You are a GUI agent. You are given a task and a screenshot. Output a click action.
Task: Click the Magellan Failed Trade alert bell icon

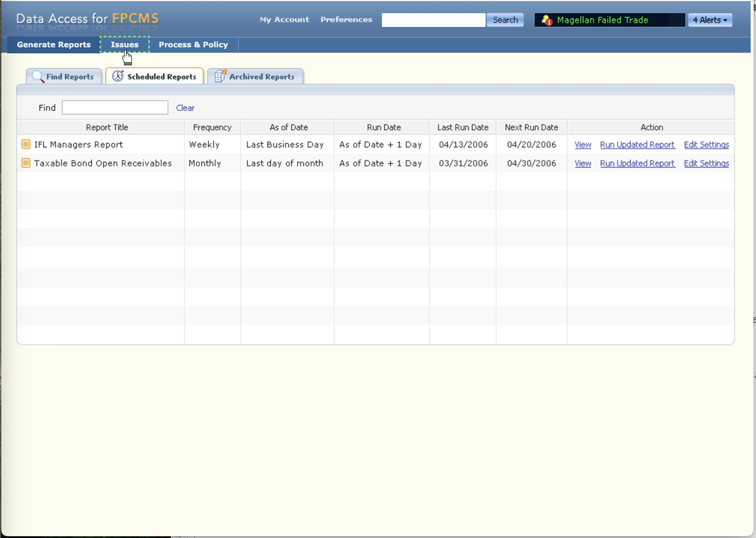(x=547, y=20)
